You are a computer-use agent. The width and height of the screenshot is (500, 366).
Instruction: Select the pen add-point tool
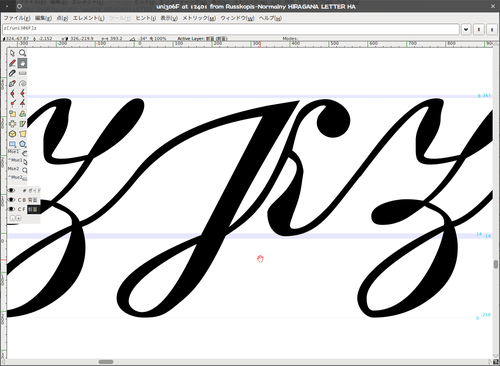click(x=12, y=83)
